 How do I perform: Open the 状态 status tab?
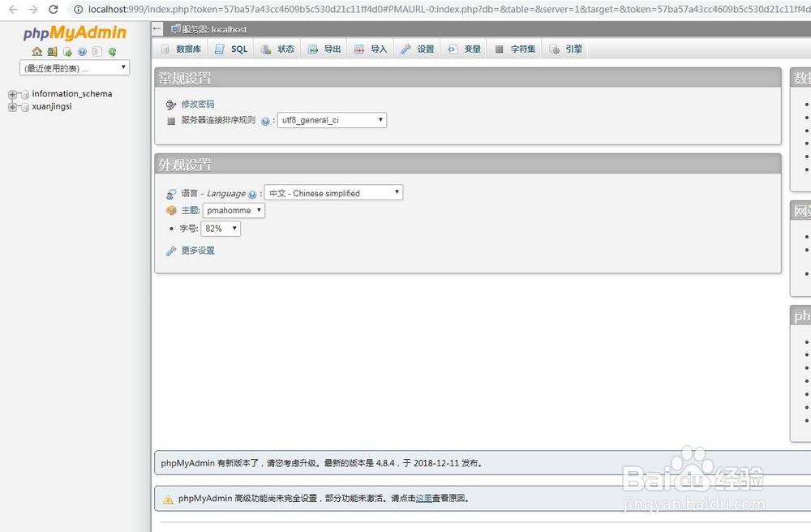click(x=277, y=49)
